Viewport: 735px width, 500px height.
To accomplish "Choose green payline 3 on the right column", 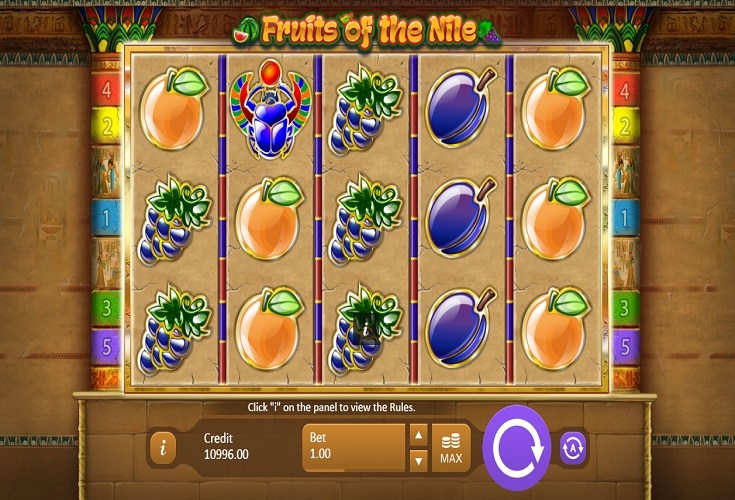I will [x=624, y=308].
